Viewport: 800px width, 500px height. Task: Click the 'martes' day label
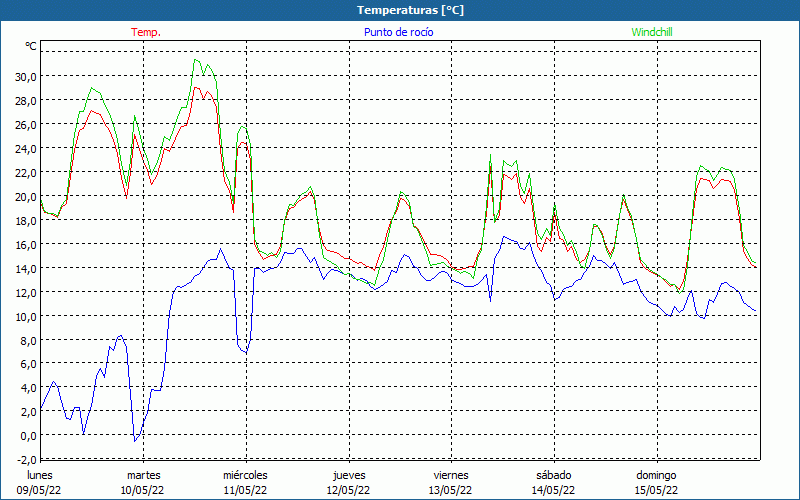143,475
